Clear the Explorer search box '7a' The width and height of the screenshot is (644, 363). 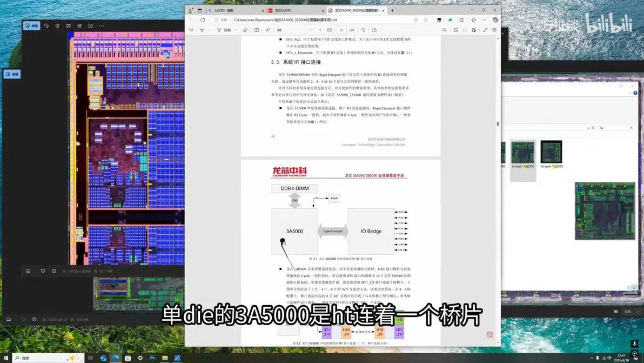click(x=631, y=128)
